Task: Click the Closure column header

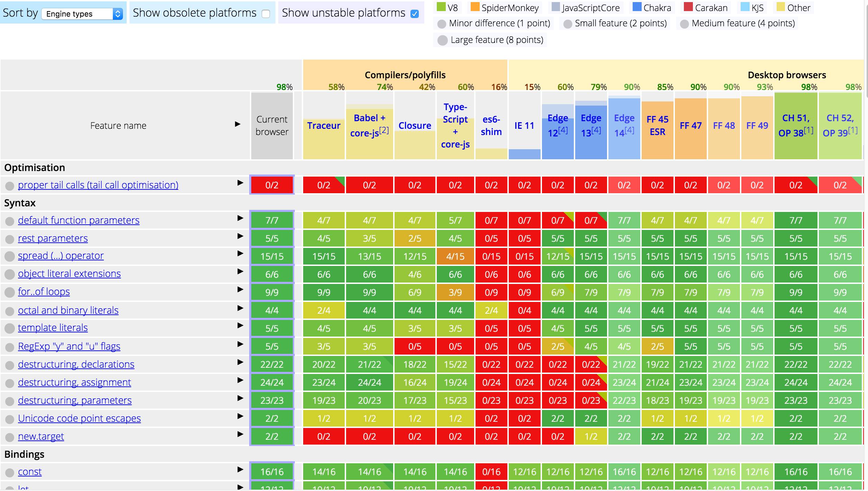Action: click(415, 126)
